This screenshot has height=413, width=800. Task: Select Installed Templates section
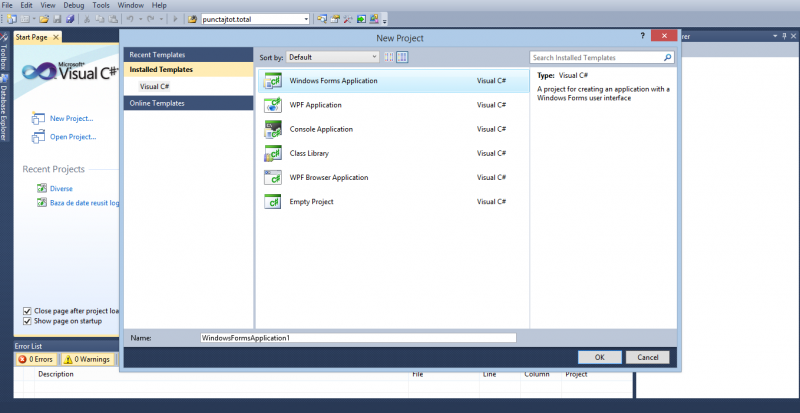tap(188, 69)
